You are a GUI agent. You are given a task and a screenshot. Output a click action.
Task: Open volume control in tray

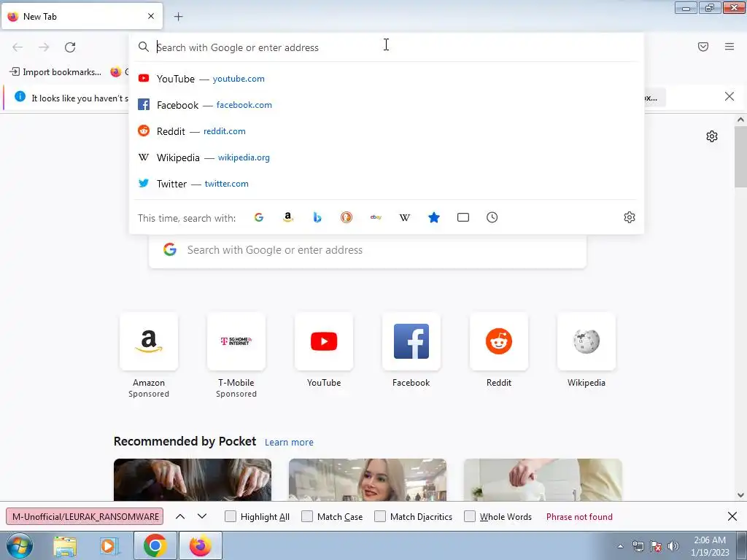[673, 546]
